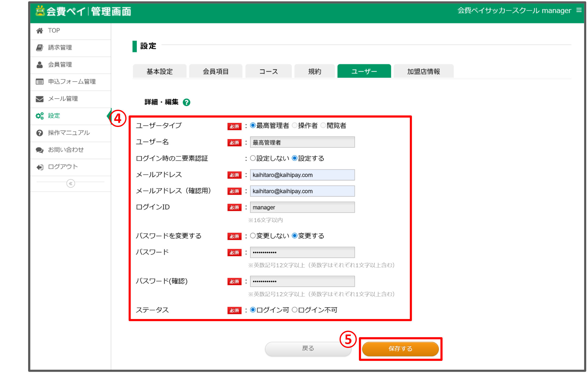Select 操作者 user type radio button
The width and height of the screenshot is (588, 373).
click(295, 125)
